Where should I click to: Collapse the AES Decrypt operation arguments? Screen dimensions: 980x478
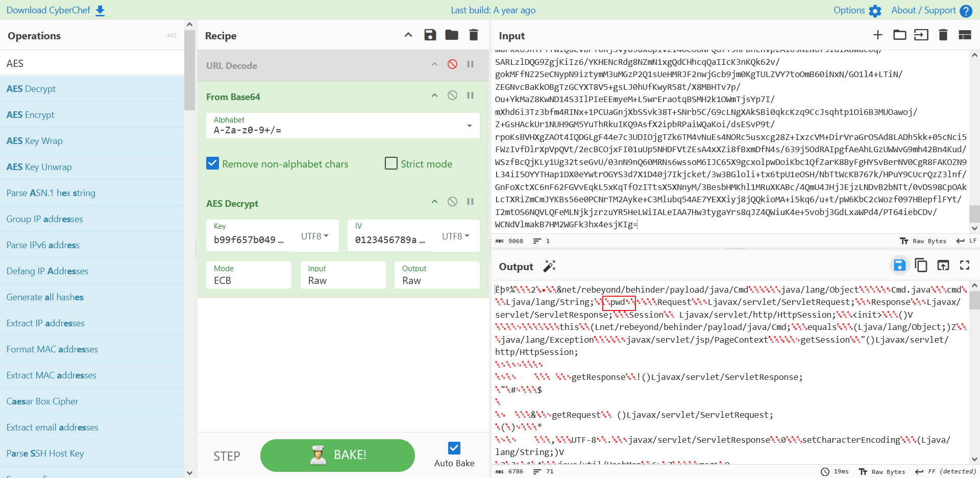pyautogui.click(x=435, y=202)
